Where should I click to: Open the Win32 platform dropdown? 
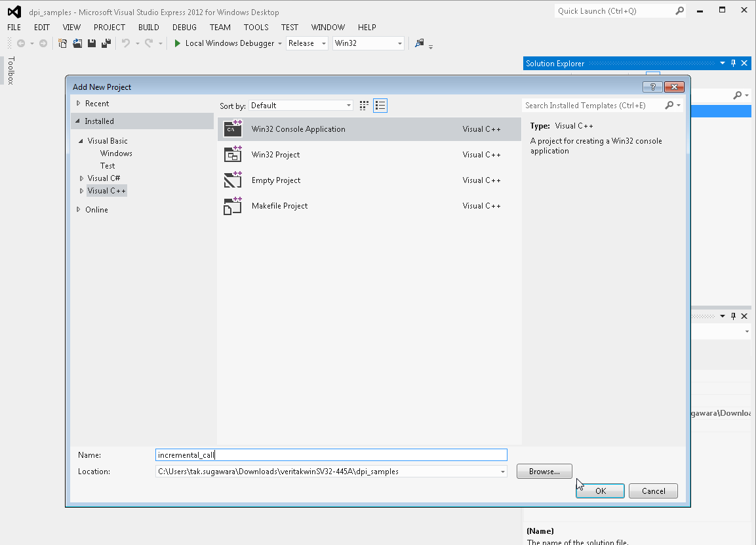tap(368, 43)
